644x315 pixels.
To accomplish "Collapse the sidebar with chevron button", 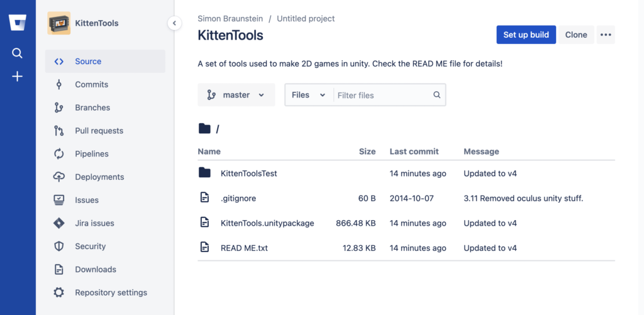I will point(175,23).
